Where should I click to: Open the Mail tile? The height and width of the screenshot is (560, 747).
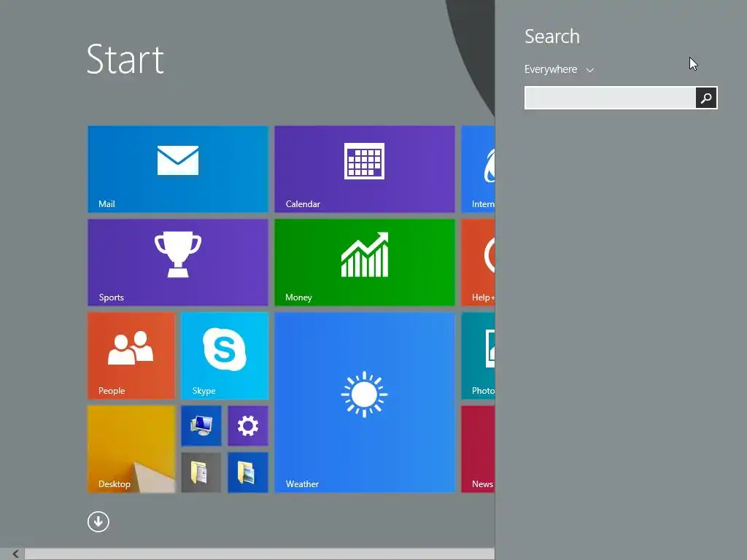[x=178, y=169]
